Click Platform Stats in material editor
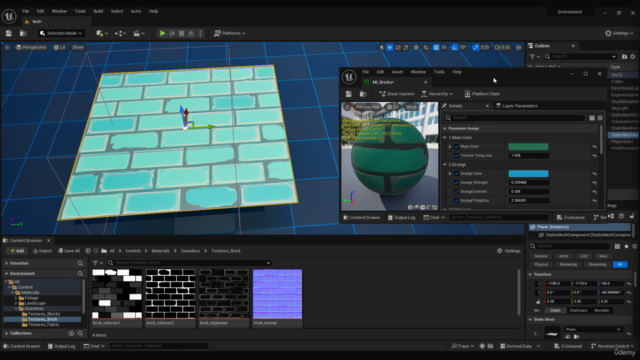This screenshot has height=360, width=640. 482,94
